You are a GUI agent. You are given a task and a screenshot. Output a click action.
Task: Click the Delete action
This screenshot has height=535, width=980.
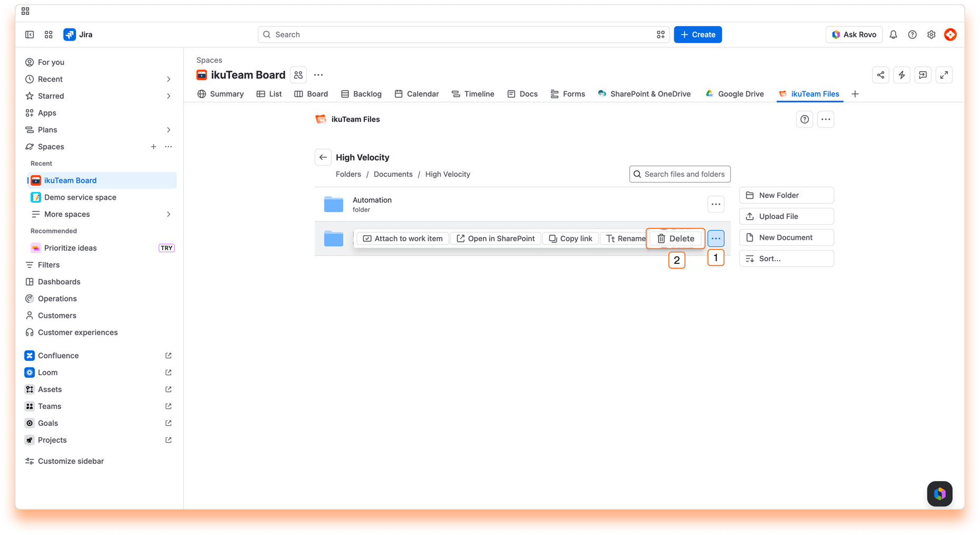pos(676,238)
